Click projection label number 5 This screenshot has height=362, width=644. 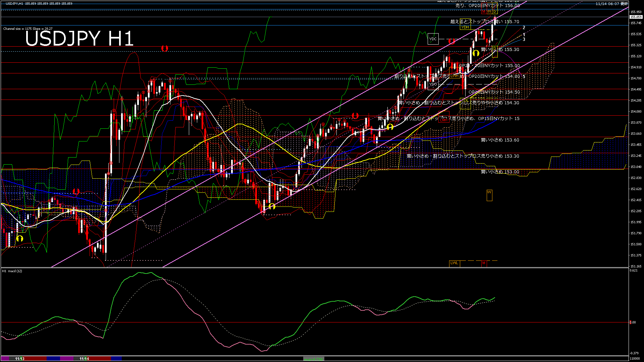pos(524,76)
